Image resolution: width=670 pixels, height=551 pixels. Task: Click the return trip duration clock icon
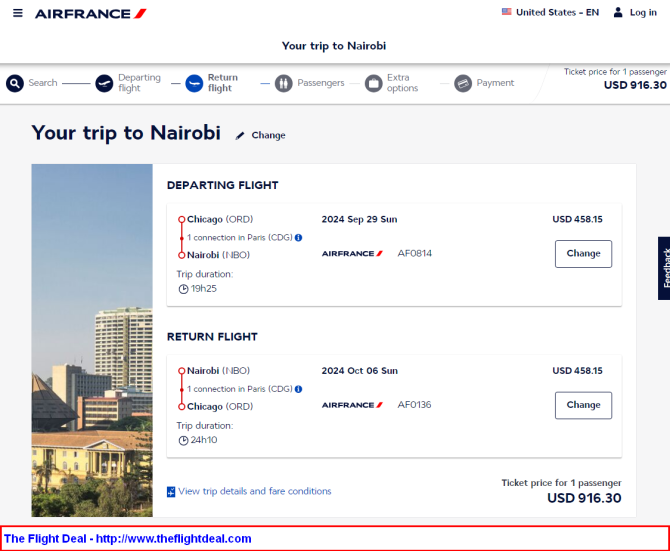point(183,440)
